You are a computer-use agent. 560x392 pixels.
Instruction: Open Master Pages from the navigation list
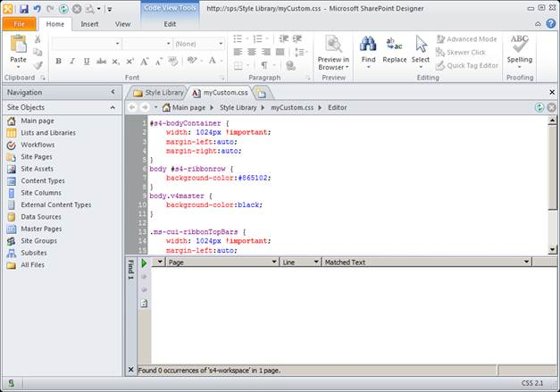point(41,229)
